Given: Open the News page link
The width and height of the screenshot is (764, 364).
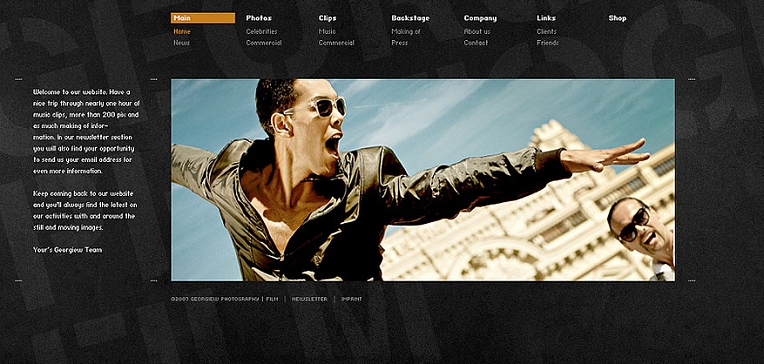Looking at the screenshot, I should 181,42.
